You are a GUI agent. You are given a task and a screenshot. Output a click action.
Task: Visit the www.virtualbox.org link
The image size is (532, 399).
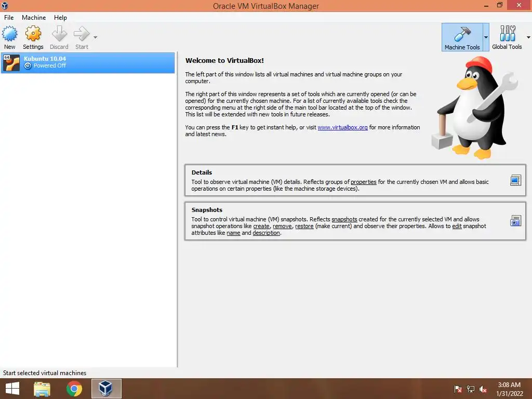(342, 128)
